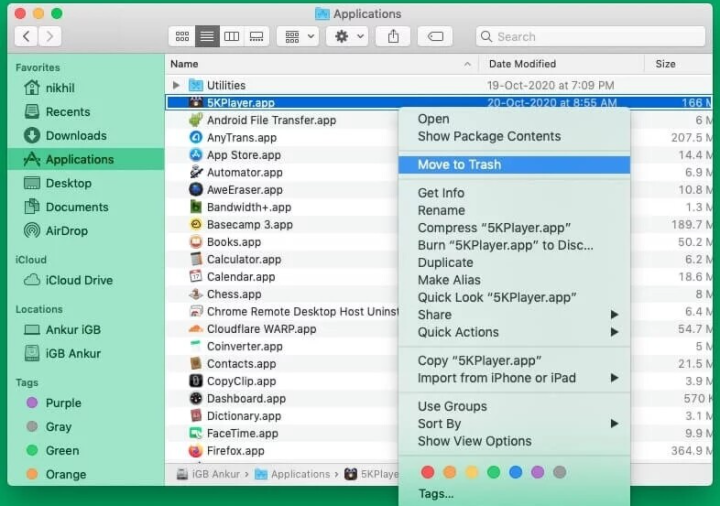
Task: Apply the green tag color dot in menu
Action: (x=494, y=472)
